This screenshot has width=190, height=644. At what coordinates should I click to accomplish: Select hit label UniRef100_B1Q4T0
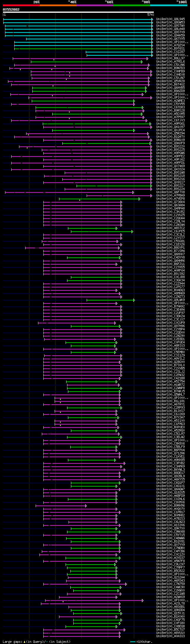tap(170, 137)
